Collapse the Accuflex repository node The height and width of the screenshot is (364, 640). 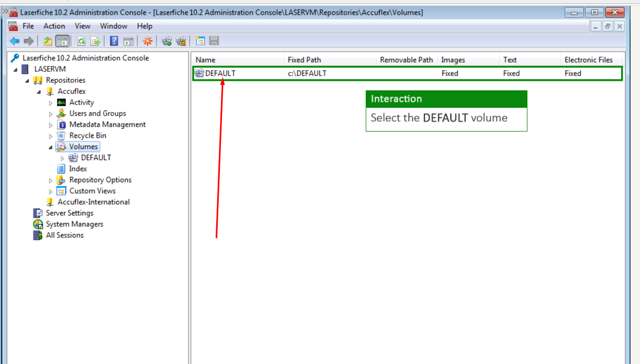[39, 92]
